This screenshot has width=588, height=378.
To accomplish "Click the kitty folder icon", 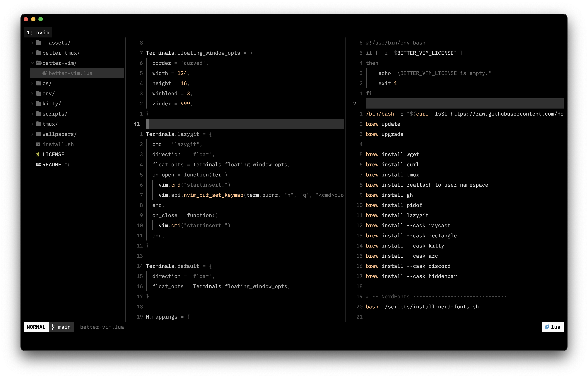I will (39, 104).
